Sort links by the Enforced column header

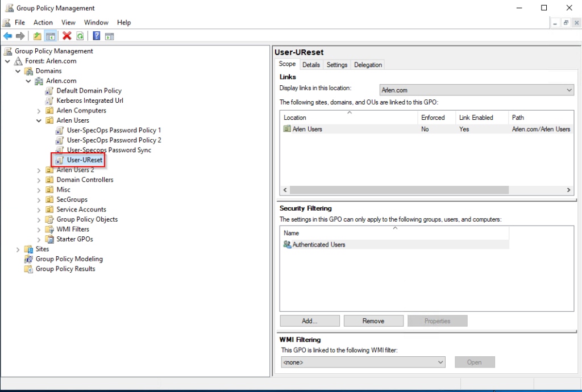click(x=436, y=118)
